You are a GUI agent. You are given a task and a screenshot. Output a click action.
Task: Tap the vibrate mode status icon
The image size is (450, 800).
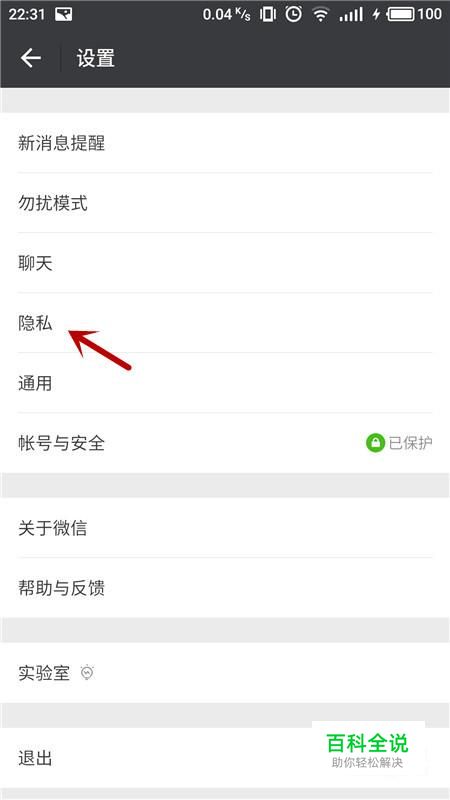(268, 14)
